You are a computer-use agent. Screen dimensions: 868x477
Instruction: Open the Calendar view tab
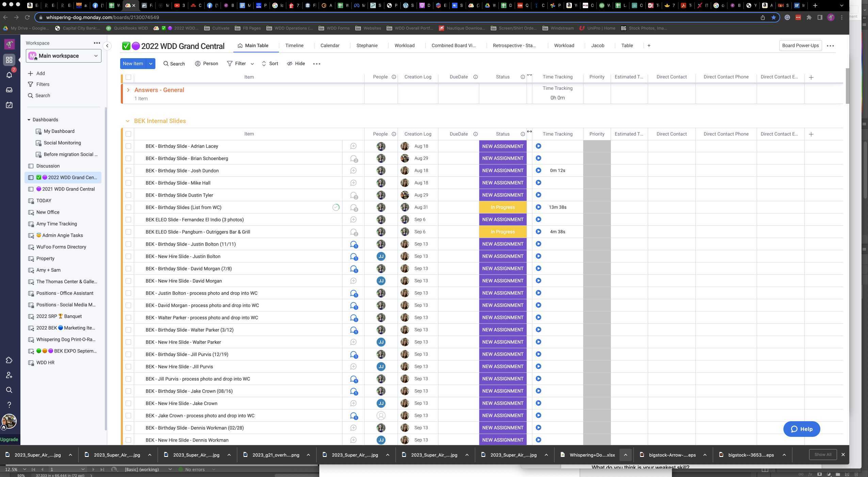point(329,46)
